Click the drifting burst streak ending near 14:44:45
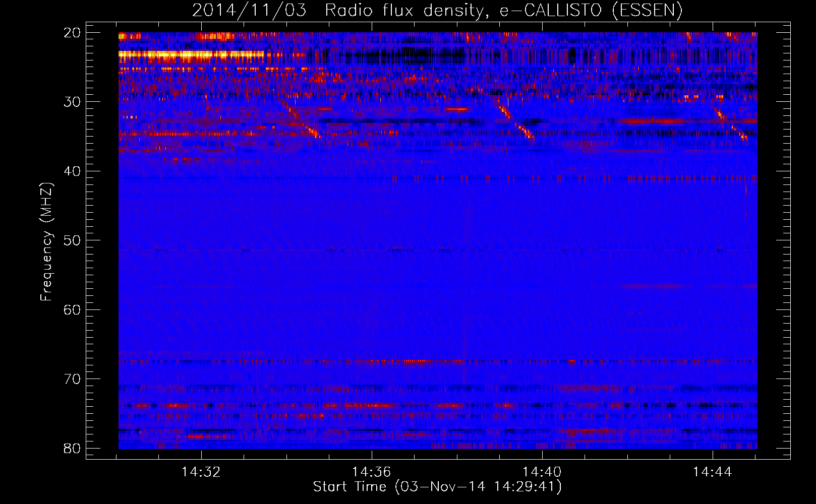The height and width of the screenshot is (504, 816). [x=731, y=124]
